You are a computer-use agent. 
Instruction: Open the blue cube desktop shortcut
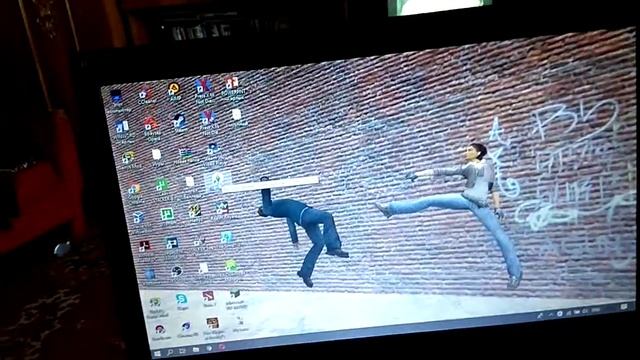pyautogui.click(x=138, y=217)
